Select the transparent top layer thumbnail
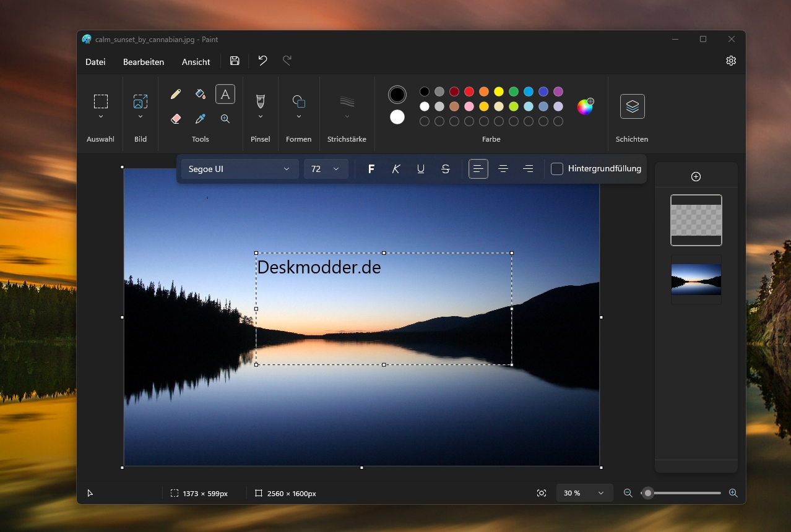 (x=696, y=220)
